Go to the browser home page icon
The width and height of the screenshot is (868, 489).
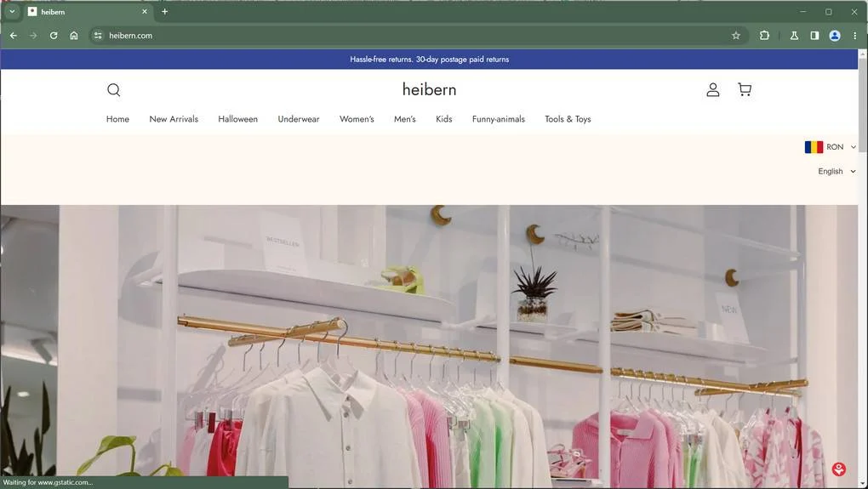[74, 36]
